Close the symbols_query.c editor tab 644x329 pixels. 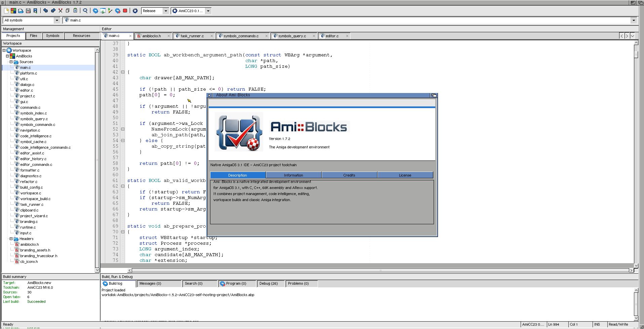coord(314,36)
